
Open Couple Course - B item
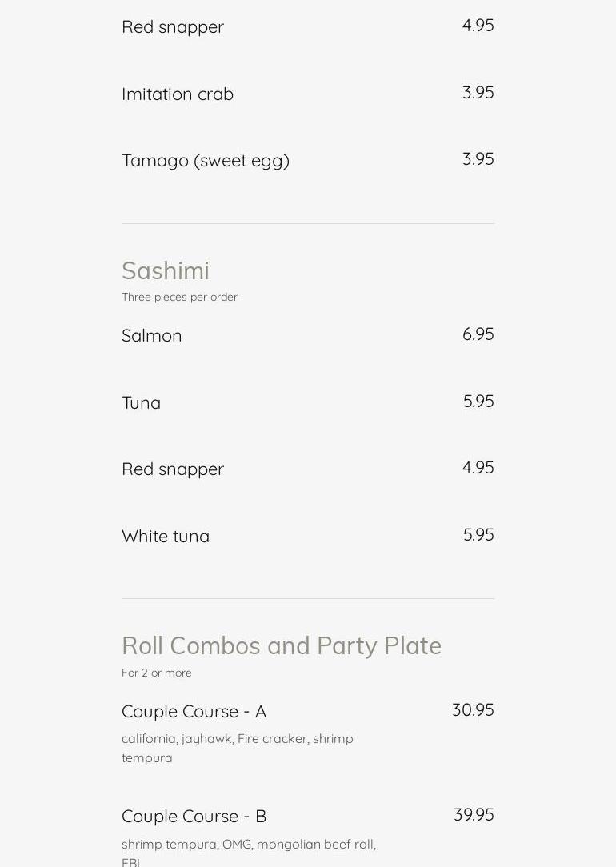pyautogui.click(x=194, y=817)
